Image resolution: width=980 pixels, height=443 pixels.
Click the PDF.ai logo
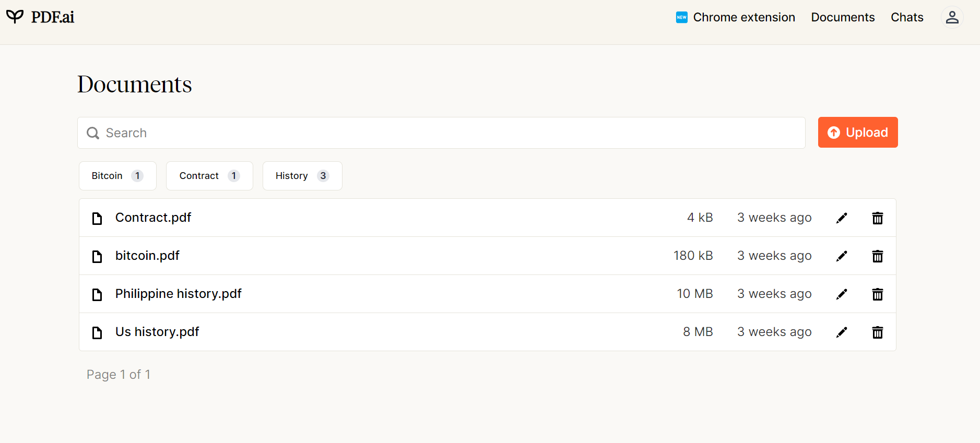coord(40,17)
